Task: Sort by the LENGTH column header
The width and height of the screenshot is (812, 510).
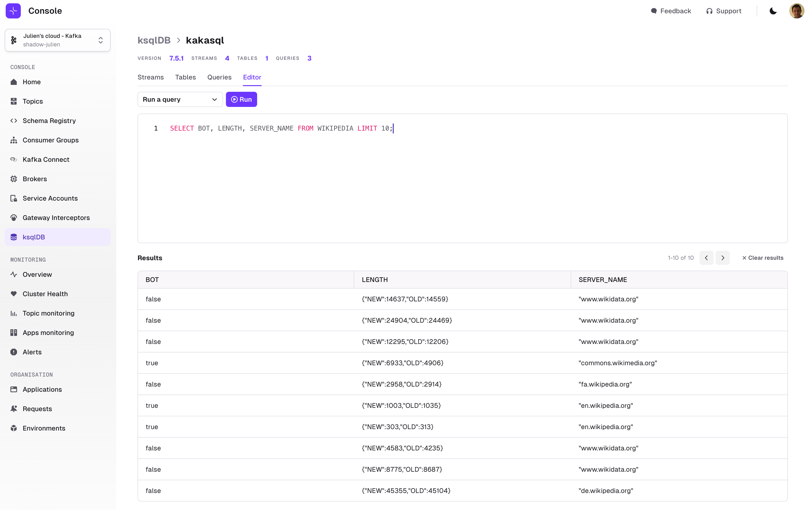Action: coord(462,280)
